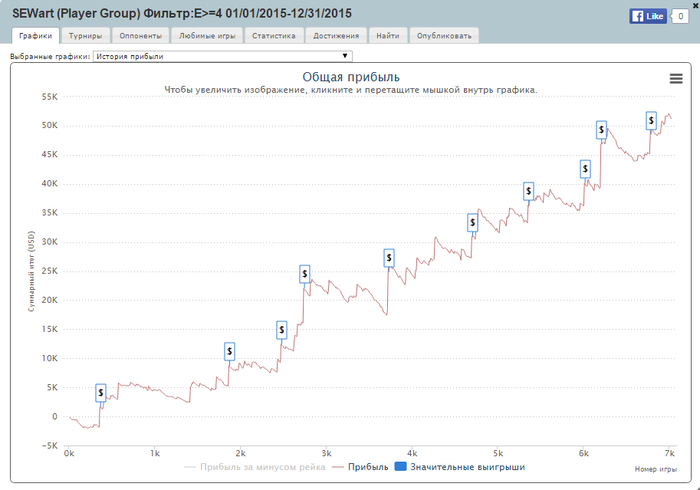Click the 55K y-axis label
This screenshot has width=700, height=490.
click(50, 97)
